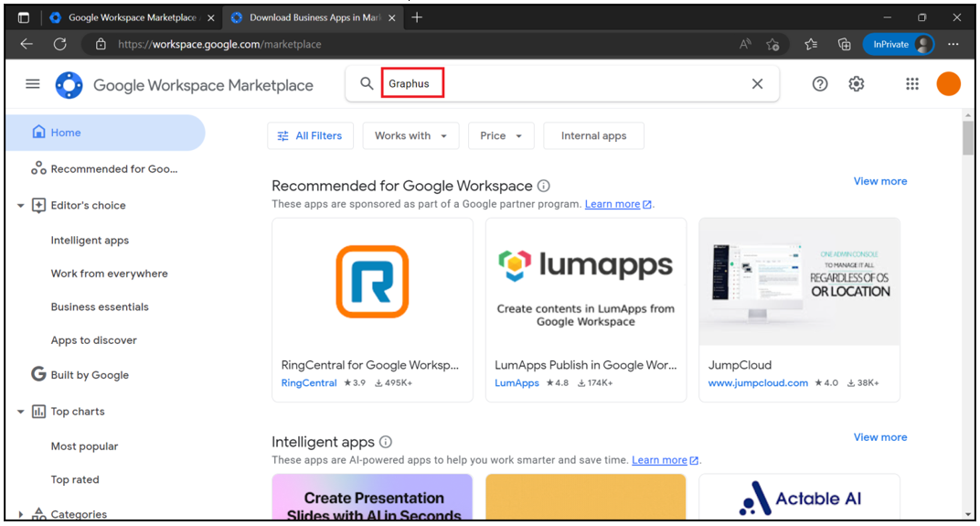Screen dimensions: 980x526
Task: Open a new browser tab
Action: coord(417,17)
